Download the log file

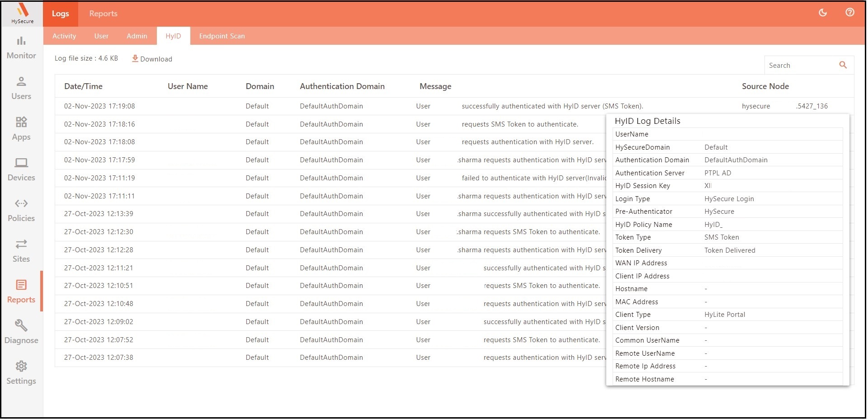[152, 59]
